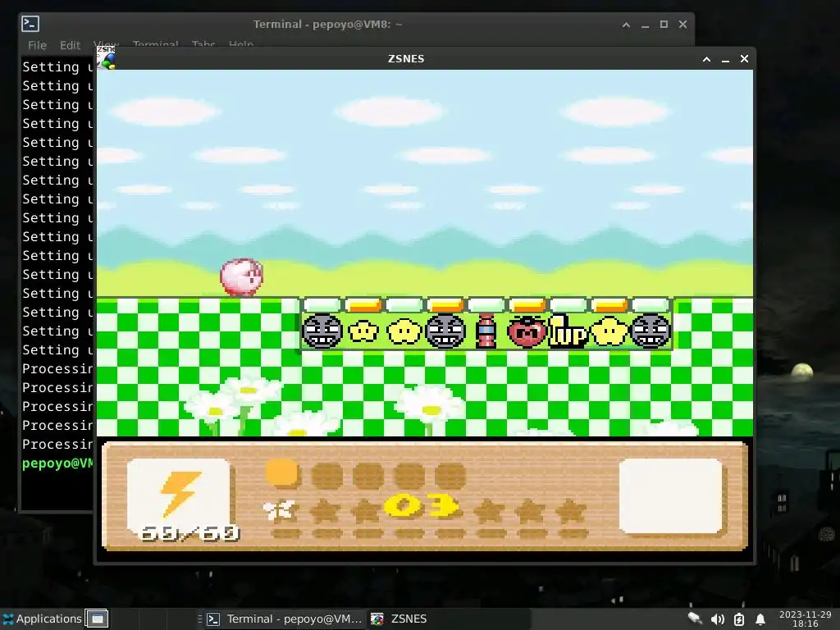Close the ZSNES window
840x630 pixels.
(744, 59)
